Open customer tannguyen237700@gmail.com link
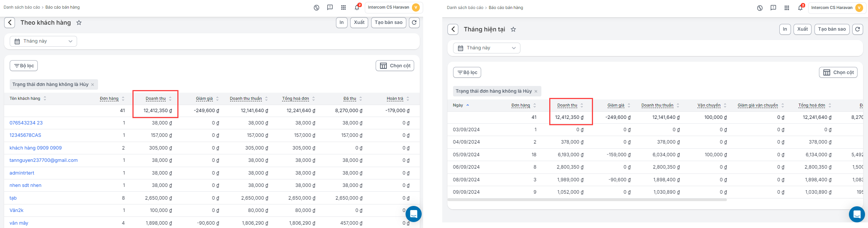Image resolution: width=868 pixels, height=228 pixels. 43,160
